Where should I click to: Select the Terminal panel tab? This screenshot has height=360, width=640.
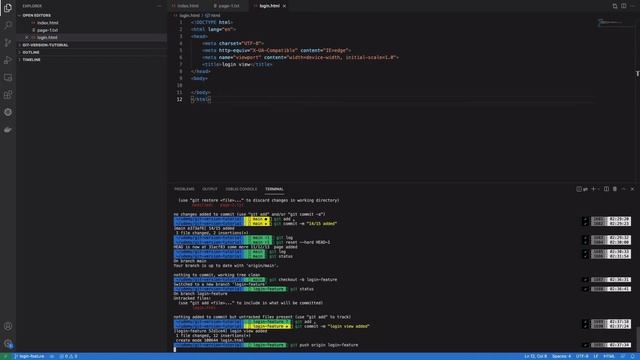[x=274, y=189]
